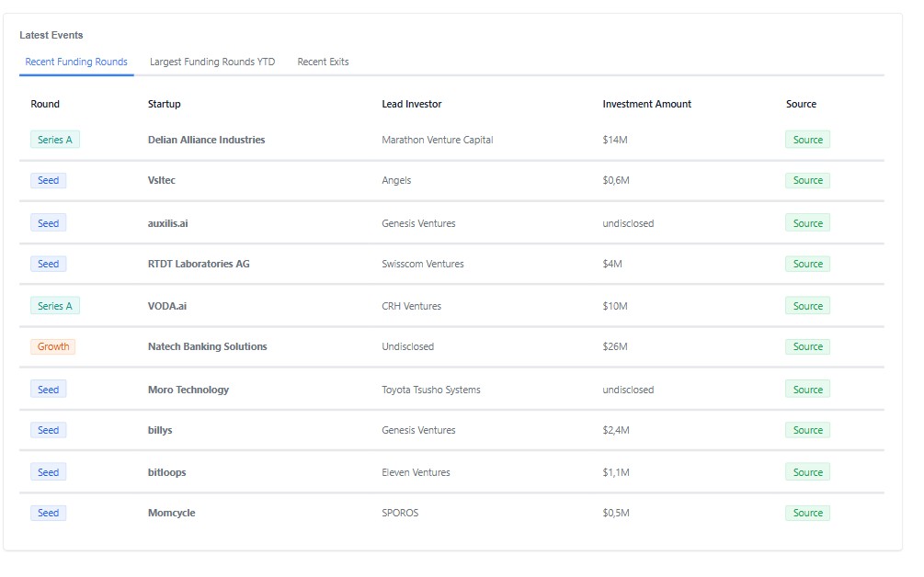Viewport: 924px width, 577px height.
Task: Click the Seed badge beside billys
Action: [49, 430]
